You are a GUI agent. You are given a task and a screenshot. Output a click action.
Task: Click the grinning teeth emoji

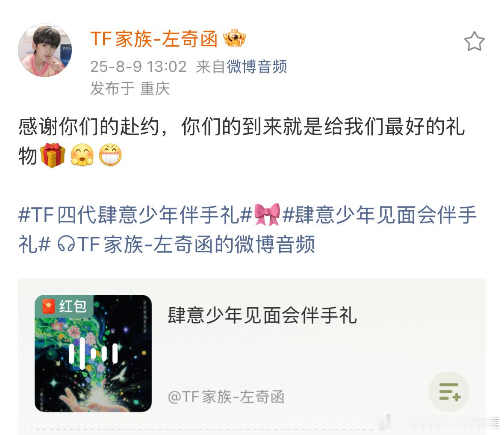coord(110,155)
